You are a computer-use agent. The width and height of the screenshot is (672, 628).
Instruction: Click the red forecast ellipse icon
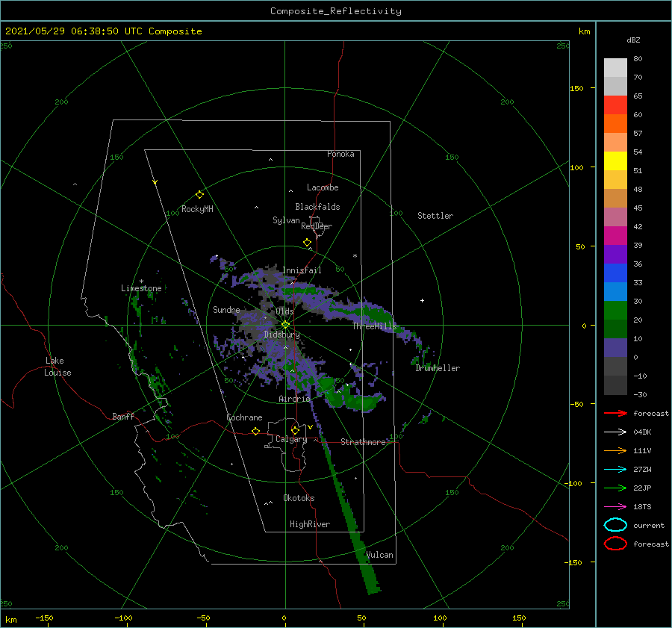coord(615,544)
